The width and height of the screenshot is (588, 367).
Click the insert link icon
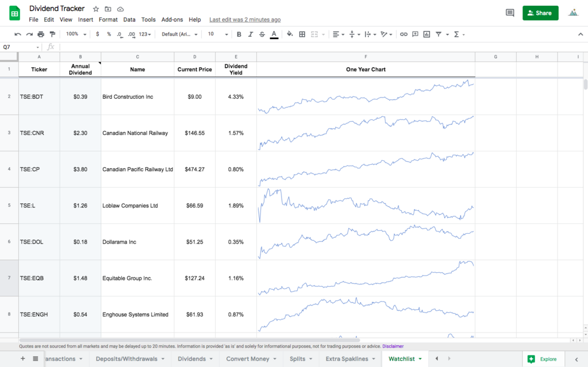click(x=404, y=34)
